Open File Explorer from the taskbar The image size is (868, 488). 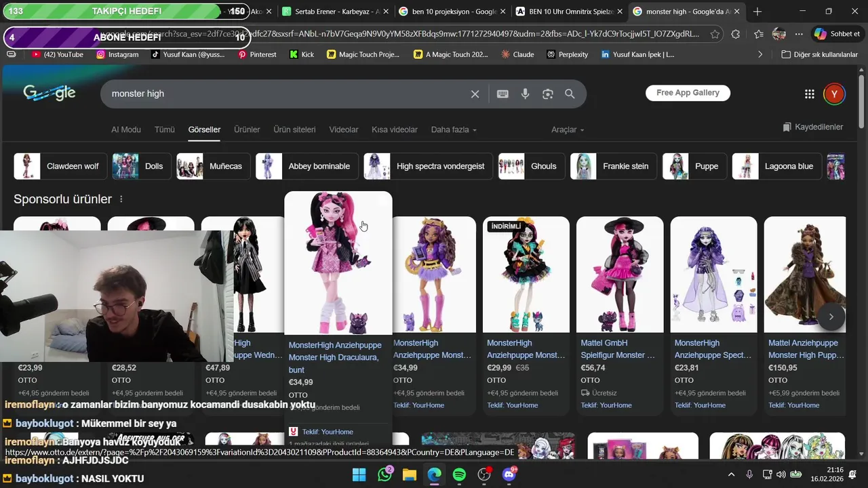[410, 474]
